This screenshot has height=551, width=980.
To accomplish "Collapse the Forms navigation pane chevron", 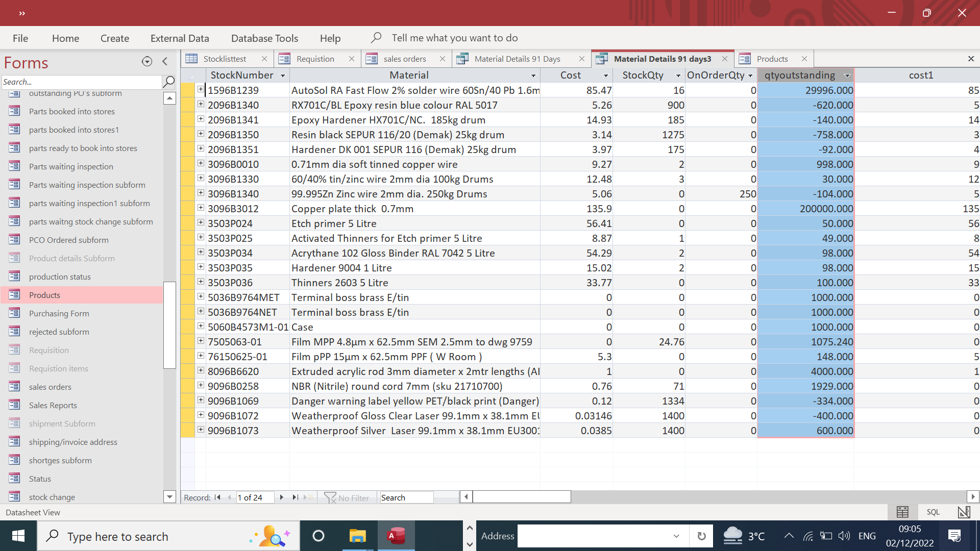I will click(165, 62).
